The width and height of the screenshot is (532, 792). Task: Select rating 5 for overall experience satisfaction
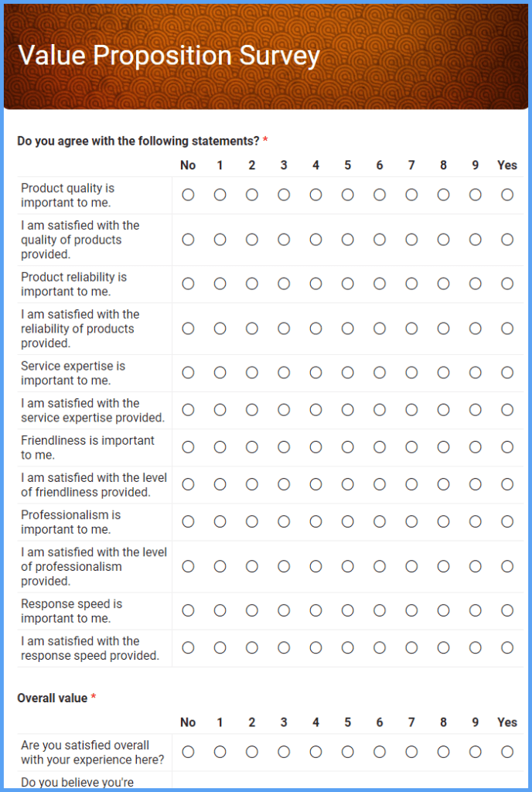tap(347, 752)
